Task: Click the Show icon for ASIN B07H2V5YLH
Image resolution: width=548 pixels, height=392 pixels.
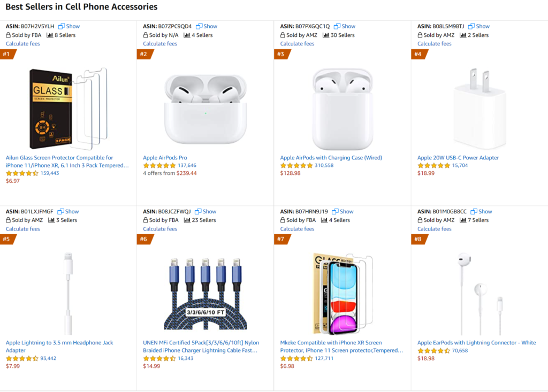Action: click(x=62, y=26)
